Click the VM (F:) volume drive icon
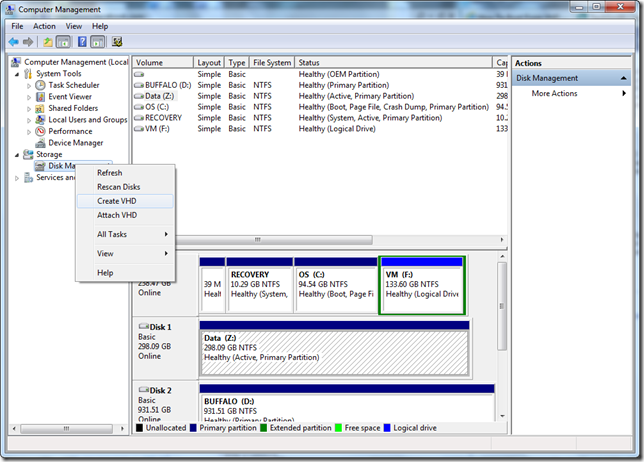Viewport: 644px width, 462px height. click(139, 129)
